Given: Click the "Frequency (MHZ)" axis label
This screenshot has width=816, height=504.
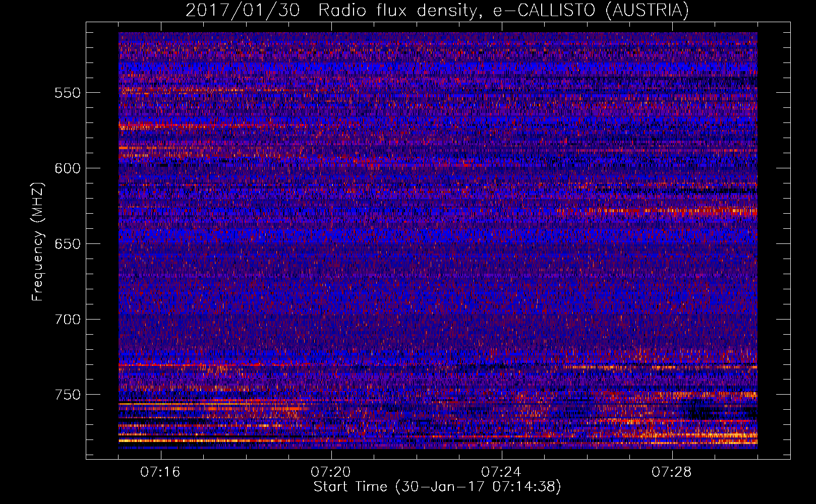Looking at the screenshot, I should (38, 241).
